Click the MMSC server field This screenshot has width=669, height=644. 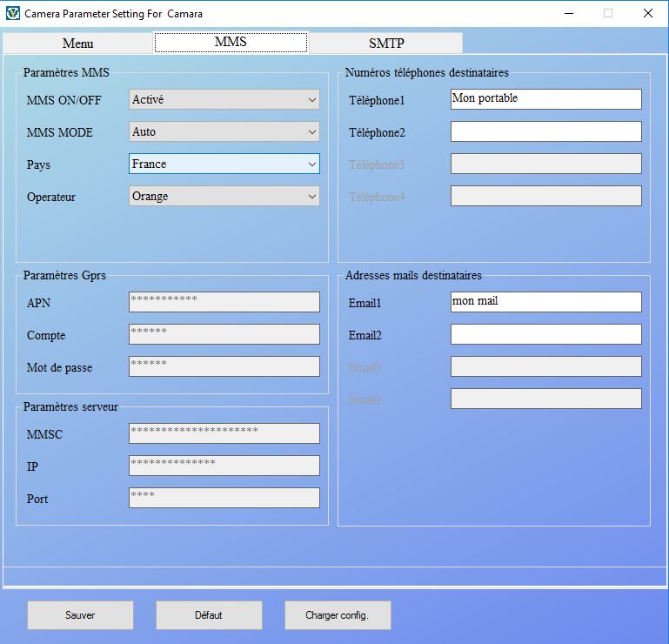point(224,433)
